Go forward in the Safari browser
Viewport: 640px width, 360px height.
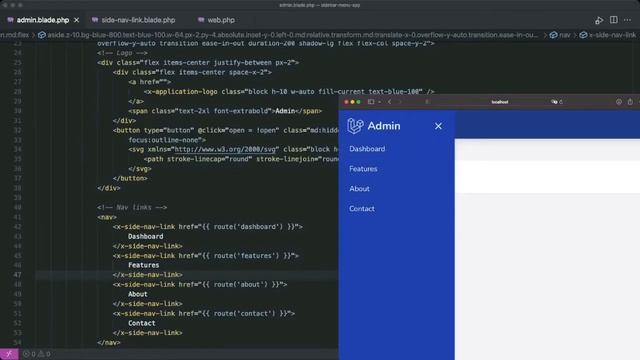(x=400, y=102)
